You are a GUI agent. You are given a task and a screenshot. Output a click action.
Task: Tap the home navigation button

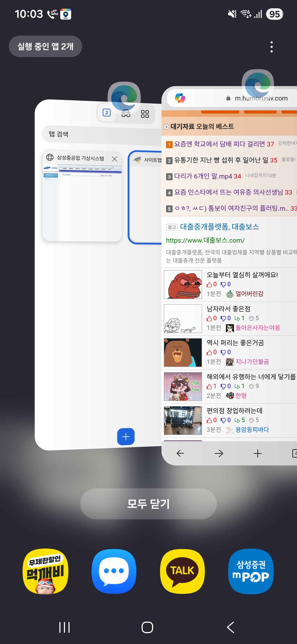click(147, 627)
